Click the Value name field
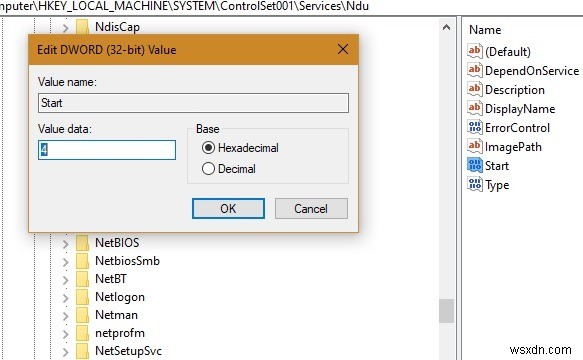Screen dimensions: 583x360 click(193, 103)
